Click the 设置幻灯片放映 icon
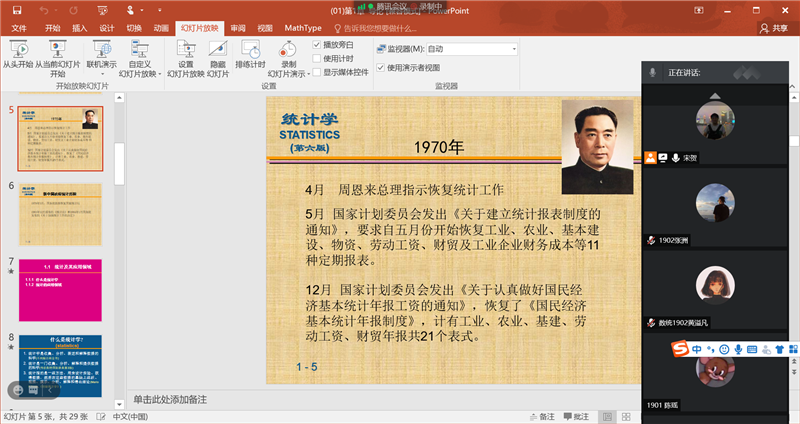 click(x=185, y=49)
